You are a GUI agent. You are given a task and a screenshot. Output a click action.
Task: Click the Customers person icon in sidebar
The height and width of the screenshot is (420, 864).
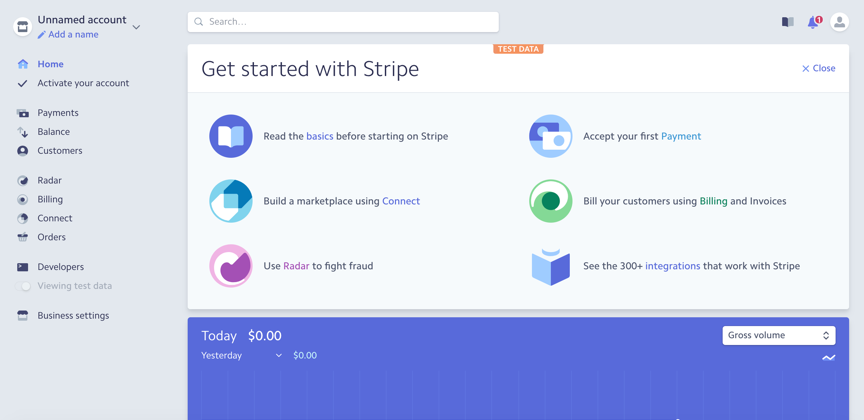click(23, 150)
